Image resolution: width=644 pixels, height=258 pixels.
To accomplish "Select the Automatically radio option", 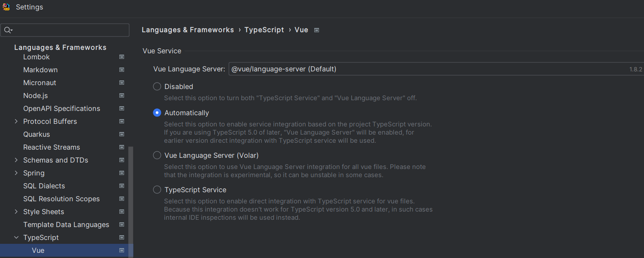I will pos(157,113).
